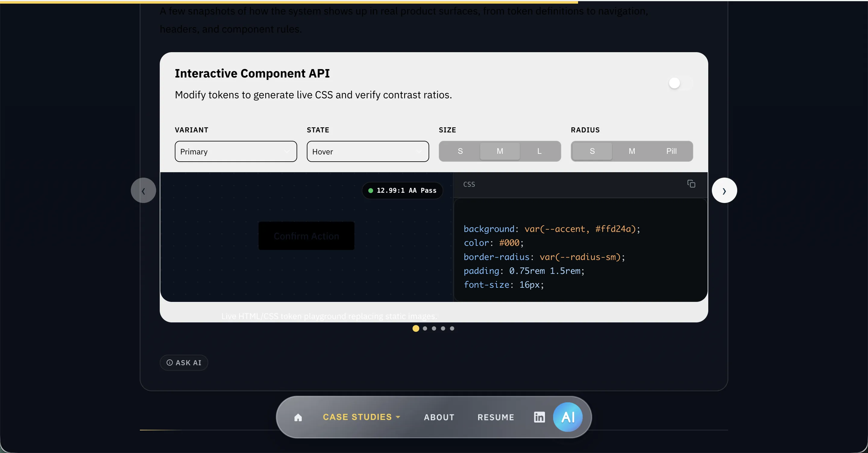The height and width of the screenshot is (453, 868).
Task: Select the first carousel dot
Action: [x=416, y=328]
